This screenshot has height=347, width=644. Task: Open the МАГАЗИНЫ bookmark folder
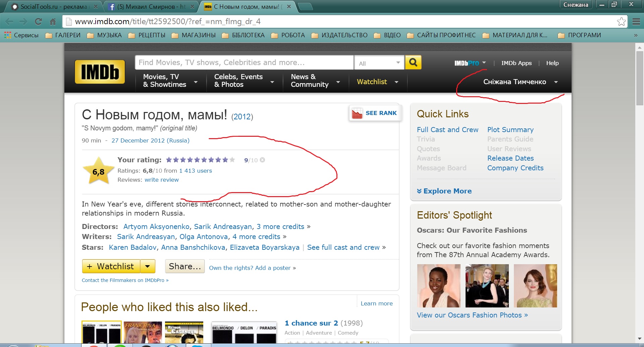(193, 35)
